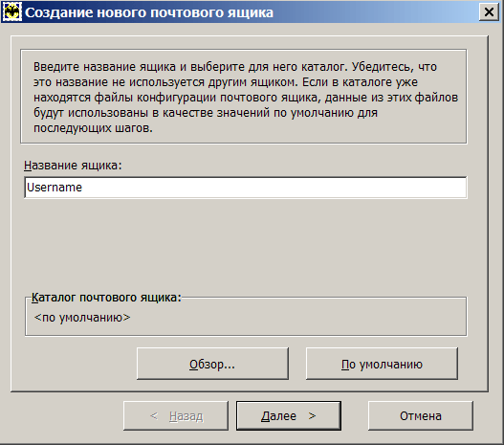Click the left arrow on 'Назад' button

click(154, 416)
